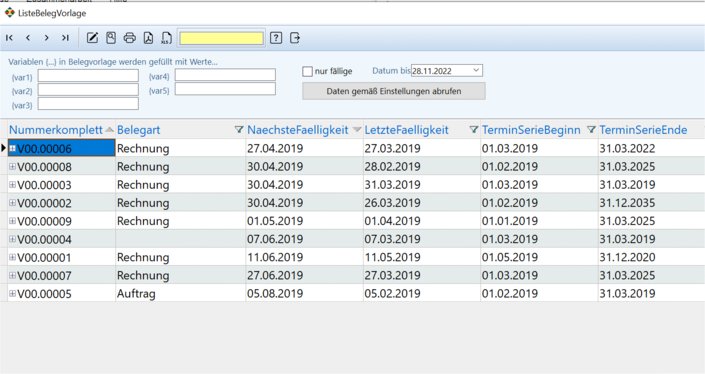Click the {var5} input field
This screenshot has width=705, height=374.
coord(225,89)
